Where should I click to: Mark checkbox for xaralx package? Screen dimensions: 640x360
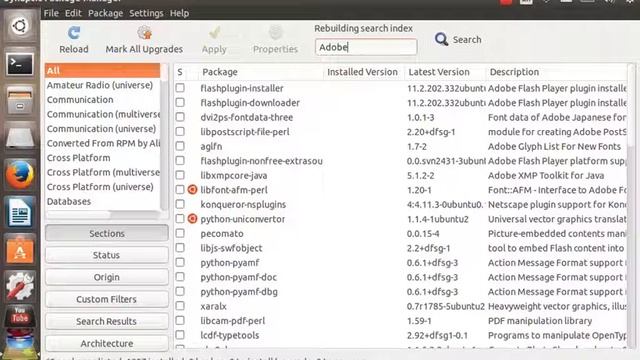[x=180, y=306]
